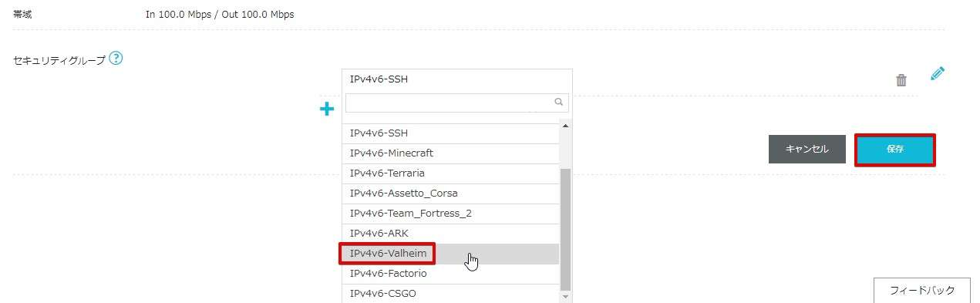Choose IPv4v6-Terraria from the list
Viewport: 980px width, 303px height.
click(451, 173)
